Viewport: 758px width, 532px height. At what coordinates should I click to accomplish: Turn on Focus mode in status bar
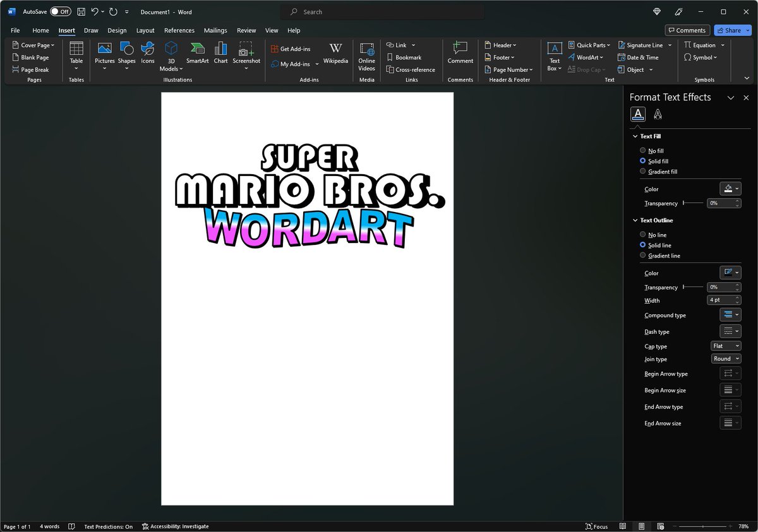[x=597, y=526]
